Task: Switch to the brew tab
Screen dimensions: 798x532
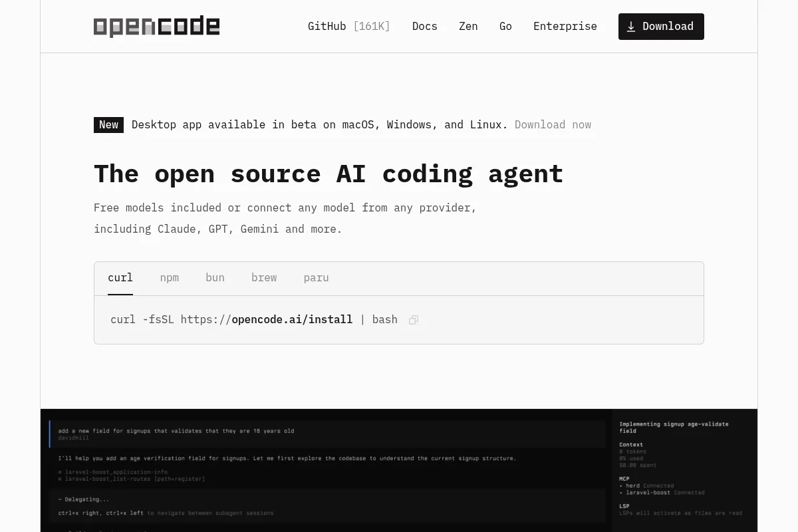Action: (x=264, y=278)
